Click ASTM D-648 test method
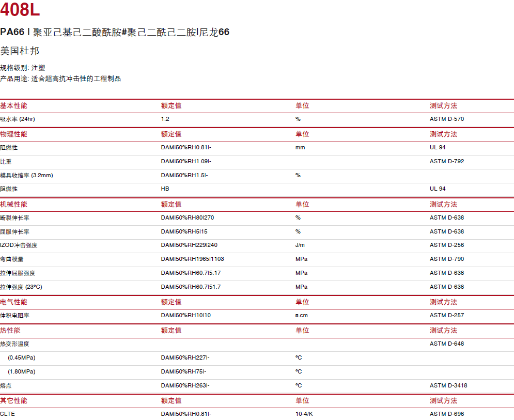Viewport: 514px width, 420px height. (447, 344)
